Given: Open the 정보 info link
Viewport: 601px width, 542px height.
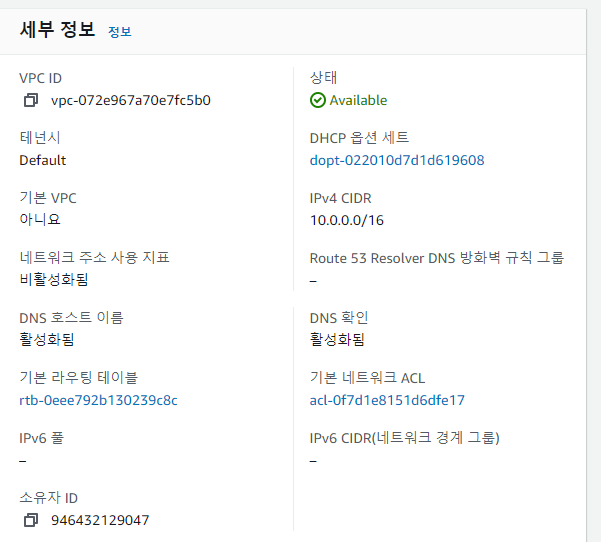Looking at the screenshot, I should pos(120,31).
